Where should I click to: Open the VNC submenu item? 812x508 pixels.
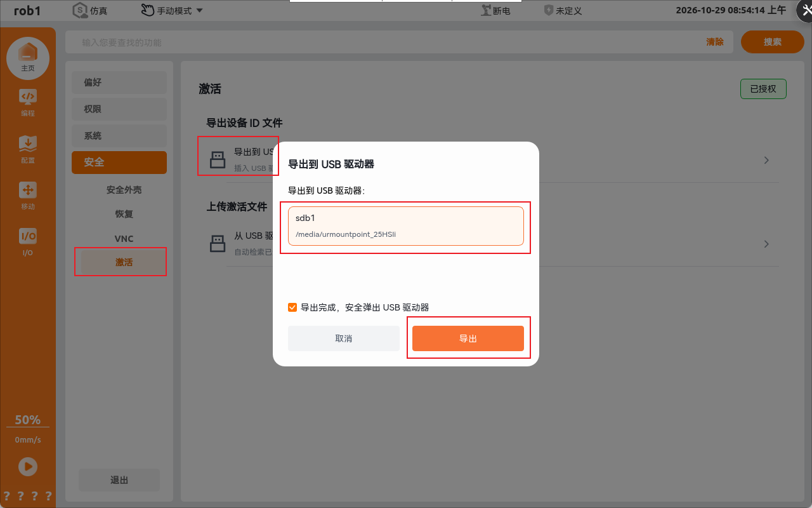pyautogui.click(x=124, y=239)
